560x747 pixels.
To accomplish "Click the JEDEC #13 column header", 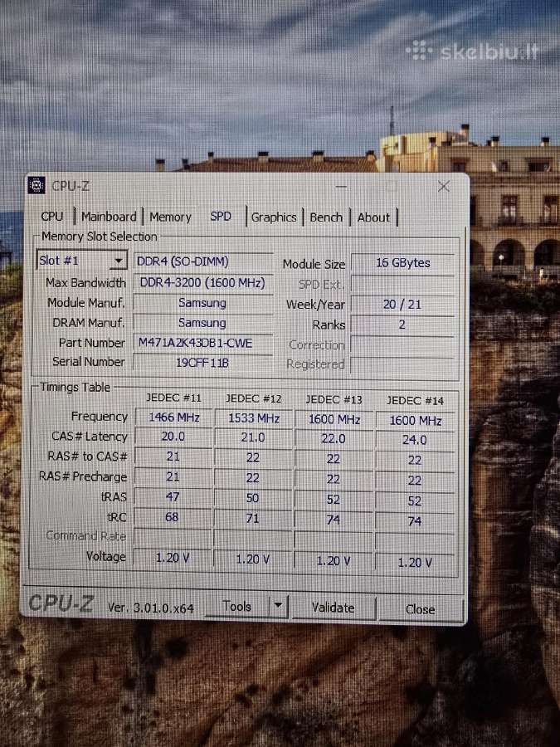I will [x=334, y=400].
